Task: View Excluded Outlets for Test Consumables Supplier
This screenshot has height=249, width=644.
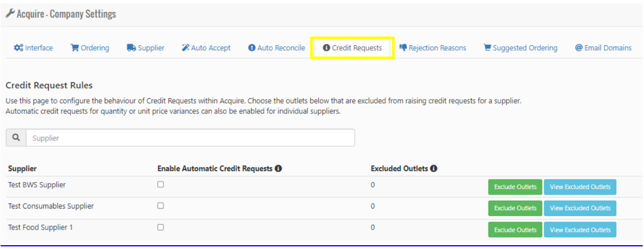Action: pos(580,208)
